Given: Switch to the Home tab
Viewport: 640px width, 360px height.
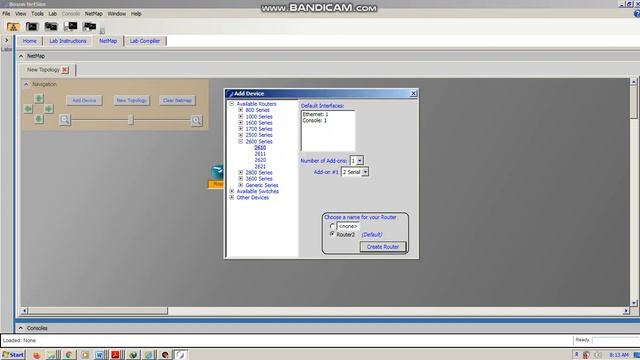Looking at the screenshot, I should click(x=29, y=41).
